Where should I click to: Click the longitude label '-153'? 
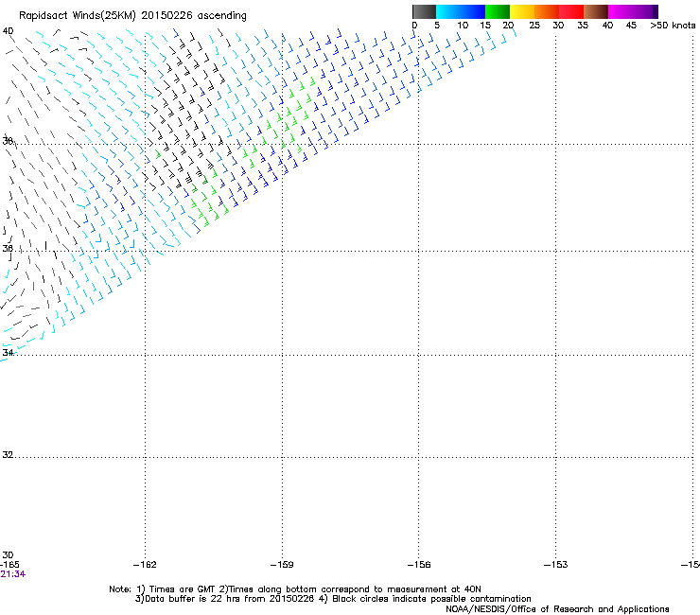556,565
